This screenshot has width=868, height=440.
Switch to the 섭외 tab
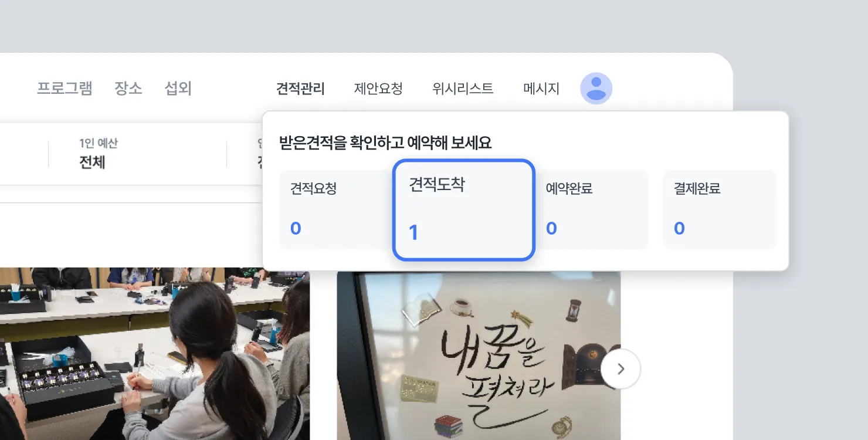178,89
